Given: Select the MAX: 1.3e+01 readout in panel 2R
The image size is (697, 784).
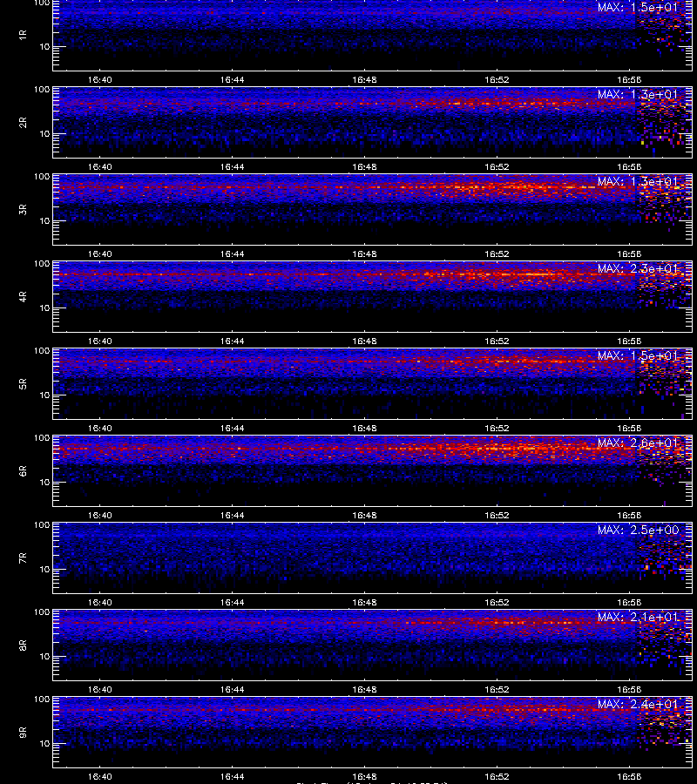Looking at the screenshot, I should 638,94.
